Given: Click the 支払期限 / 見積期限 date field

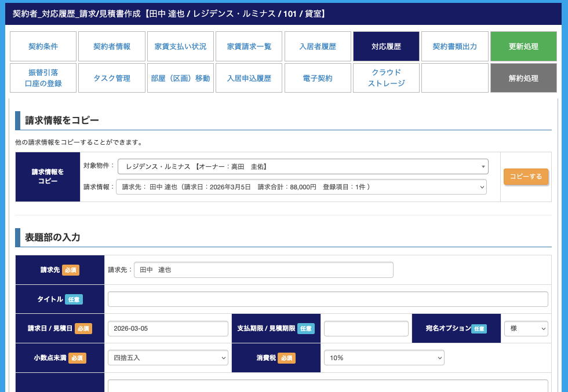Looking at the screenshot, I should coord(366,328).
